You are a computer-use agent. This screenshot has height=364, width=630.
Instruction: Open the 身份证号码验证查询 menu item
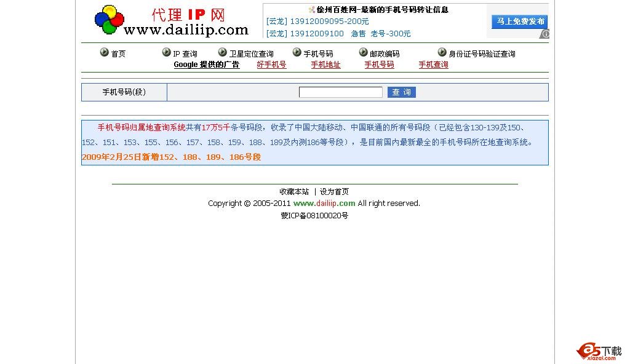[x=482, y=54]
